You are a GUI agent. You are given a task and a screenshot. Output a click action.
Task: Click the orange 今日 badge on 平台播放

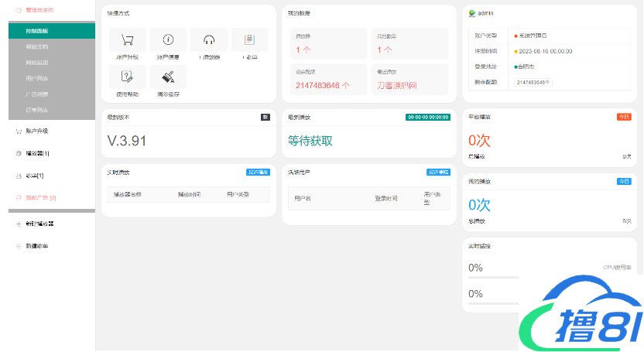click(x=623, y=117)
